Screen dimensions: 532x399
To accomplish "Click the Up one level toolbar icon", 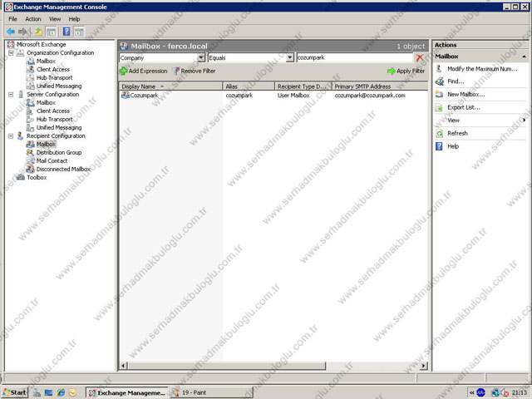I will coord(38,32).
